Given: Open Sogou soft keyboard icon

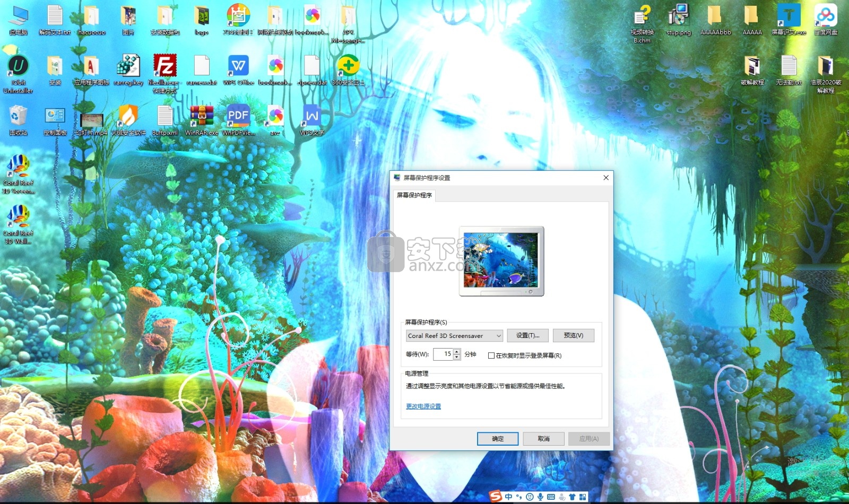Looking at the screenshot, I should (x=551, y=497).
